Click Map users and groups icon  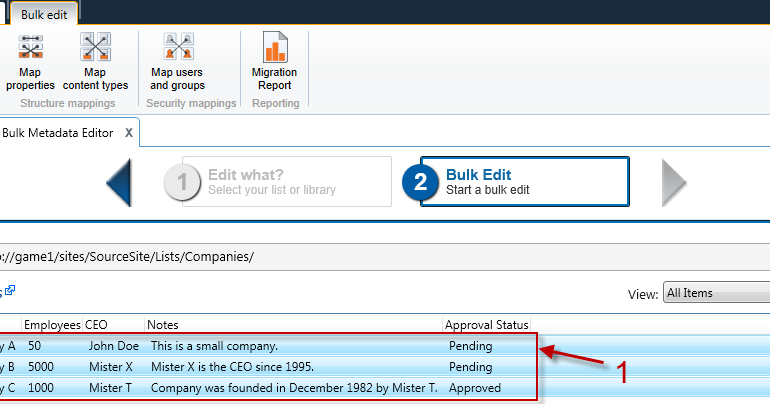tap(178, 47)
